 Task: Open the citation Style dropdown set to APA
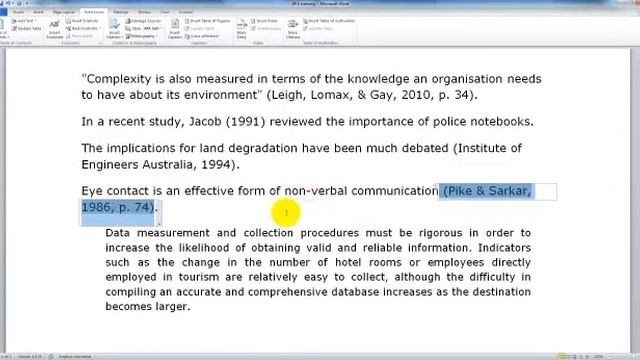(x=143, y=29)
